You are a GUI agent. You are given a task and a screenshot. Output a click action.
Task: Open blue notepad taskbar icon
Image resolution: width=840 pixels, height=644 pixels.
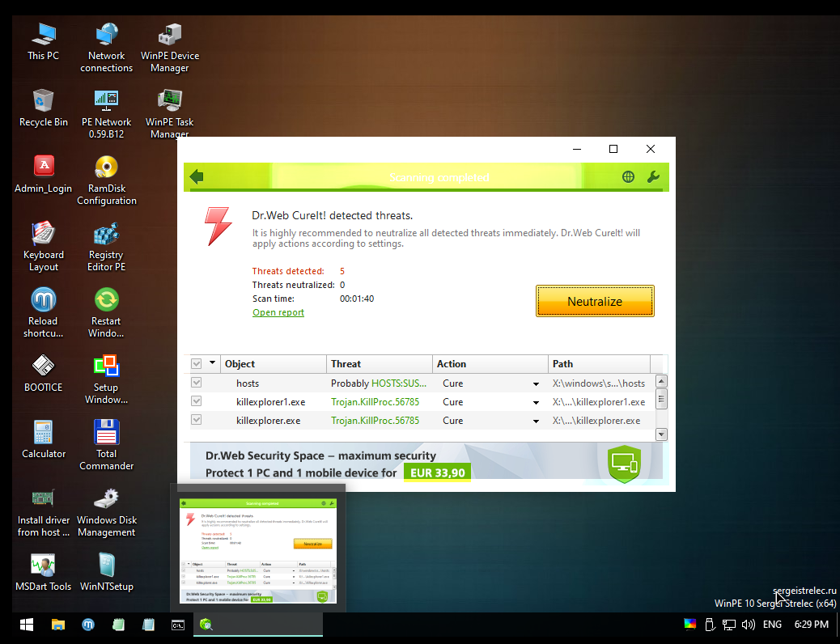coord(148,625)
